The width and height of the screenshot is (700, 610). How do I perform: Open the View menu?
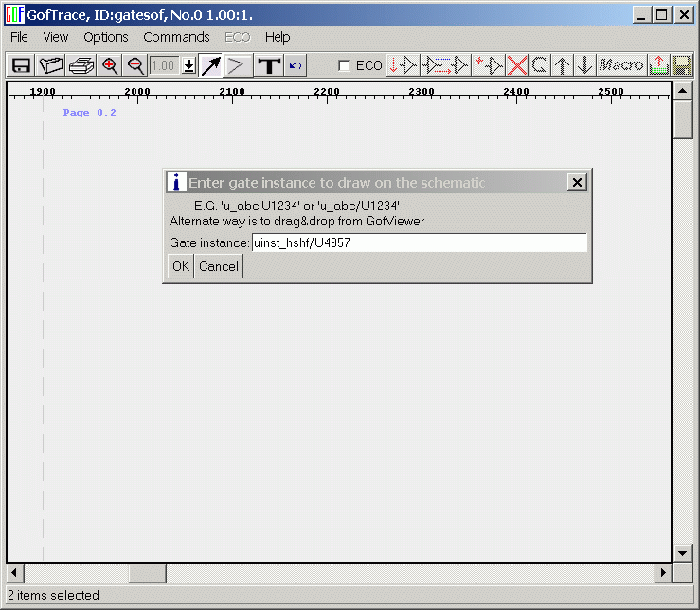click(x=56, y=37)
